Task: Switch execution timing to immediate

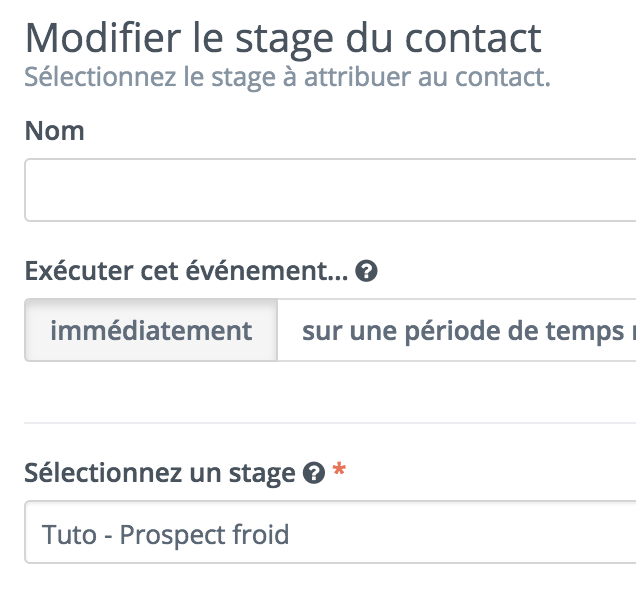Action: point(151,330)
